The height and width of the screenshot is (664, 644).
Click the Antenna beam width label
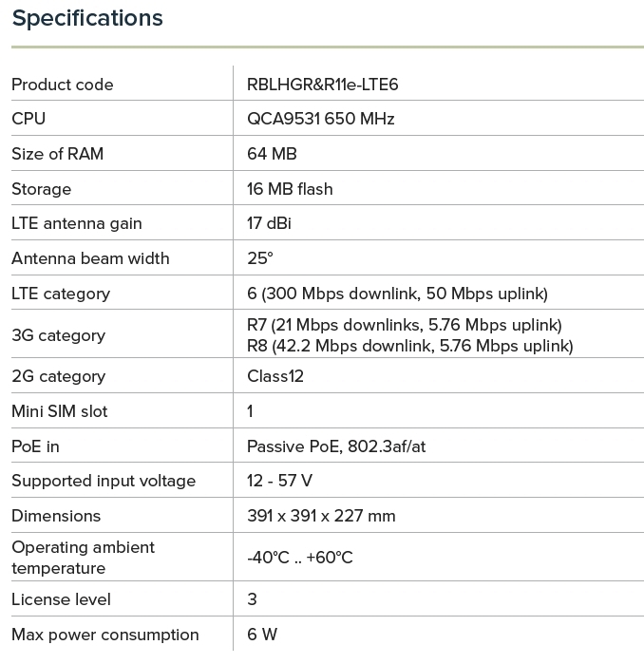90,258
